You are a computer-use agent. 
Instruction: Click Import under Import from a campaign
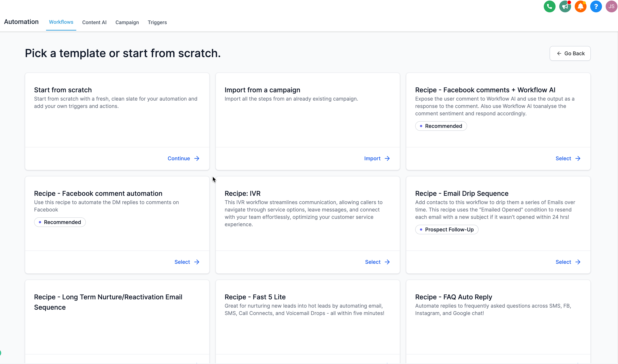(x=372, y=158)
